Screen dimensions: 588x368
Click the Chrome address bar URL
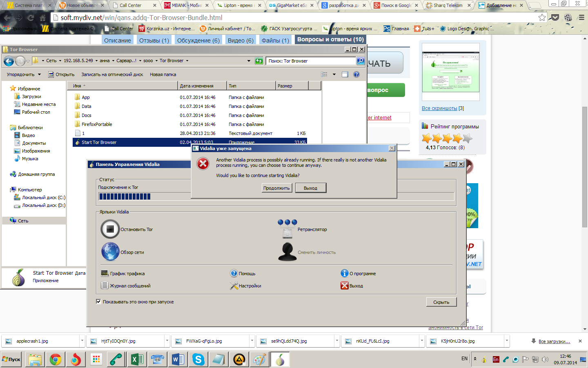coord(142,18)
